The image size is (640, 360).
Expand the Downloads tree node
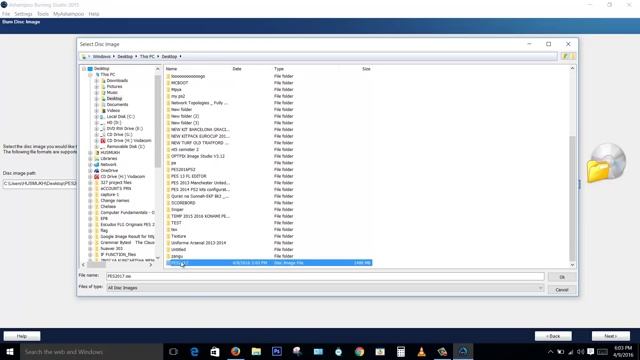click(97, 81)
